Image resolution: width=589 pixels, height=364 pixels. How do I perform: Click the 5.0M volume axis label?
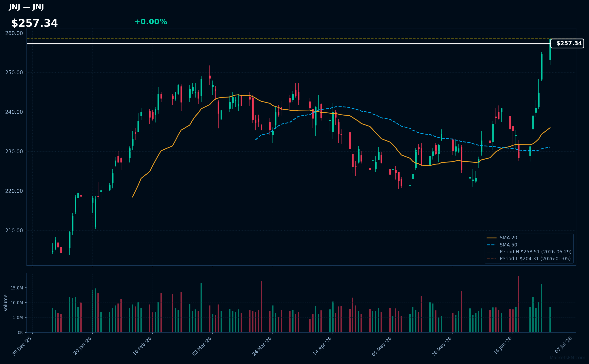click(18, 317)
